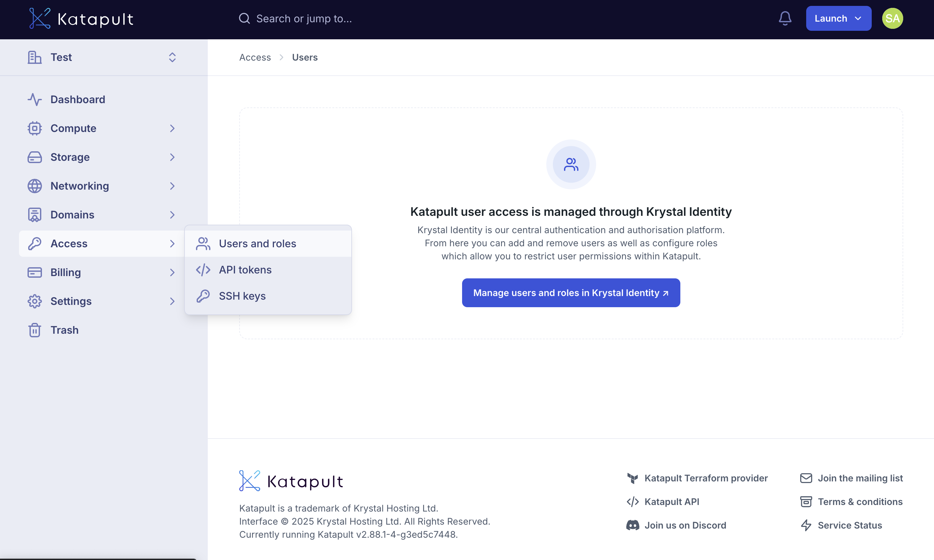934x560 pixels.
Task: Click the Users breadcrumb text
Action: 305,57
